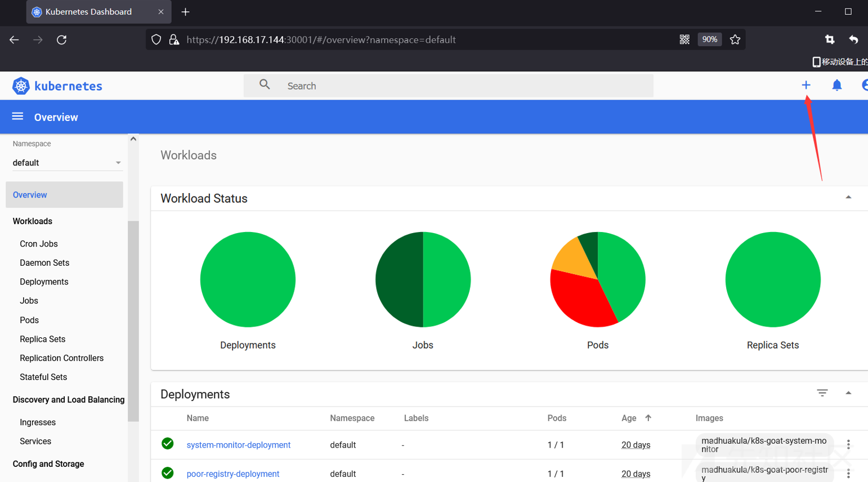Select the Kubernetes Dashboard browser tab
The height and width of the screenshot is (482, 868).
99,12
